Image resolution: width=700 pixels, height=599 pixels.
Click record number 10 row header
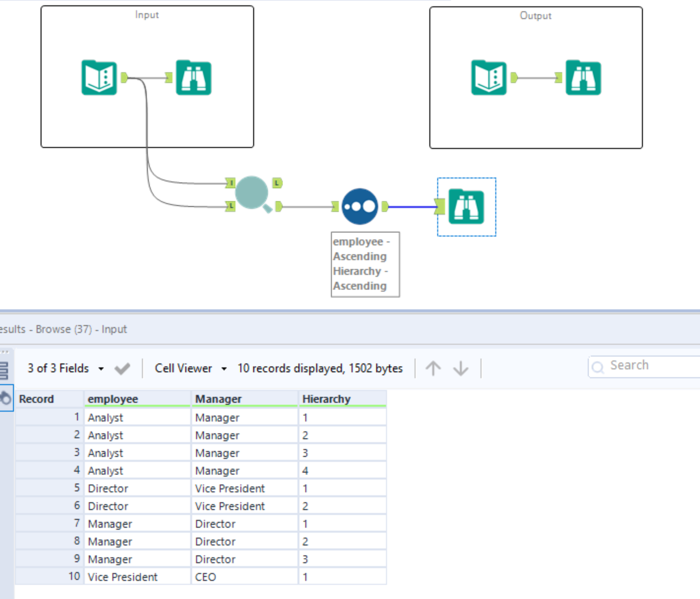click(x=50, y=577)
